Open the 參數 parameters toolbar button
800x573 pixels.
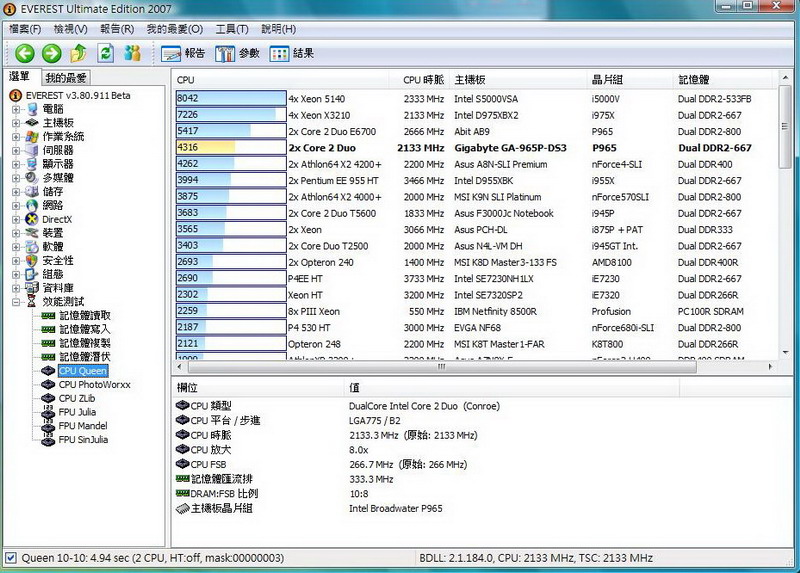237,54
